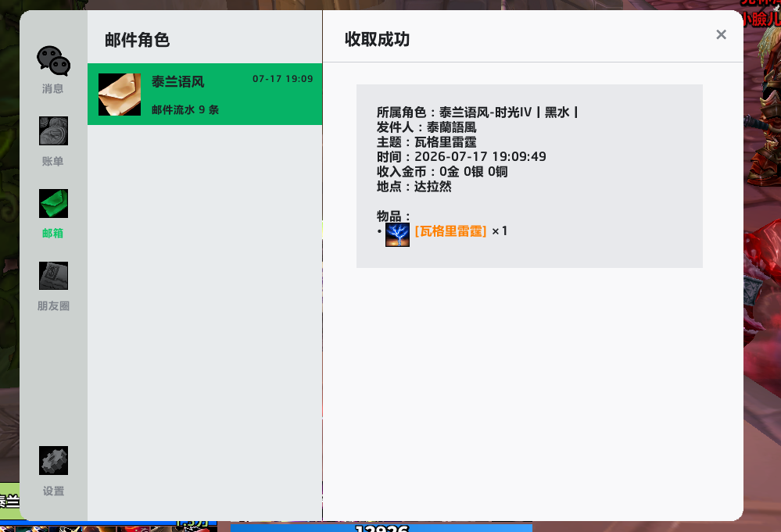Click the 账单 label in sidebar

pos(53,161)
